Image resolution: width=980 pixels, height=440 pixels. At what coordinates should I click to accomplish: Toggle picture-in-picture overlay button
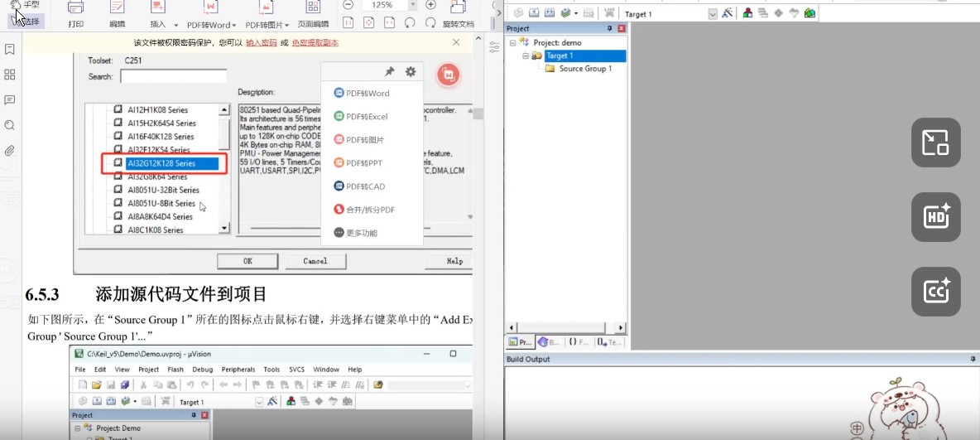(x=935, y=142)
